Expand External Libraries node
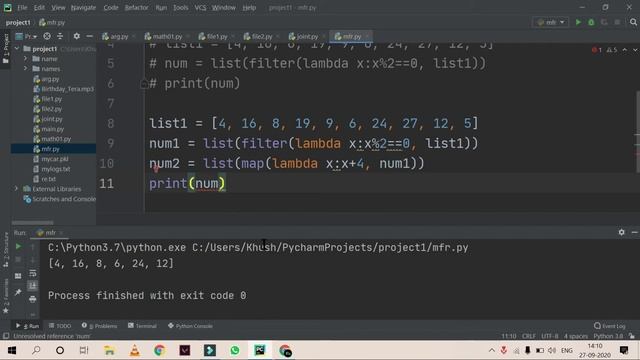The height and width of the screenshot is (360, 640). tap(17, 189)
